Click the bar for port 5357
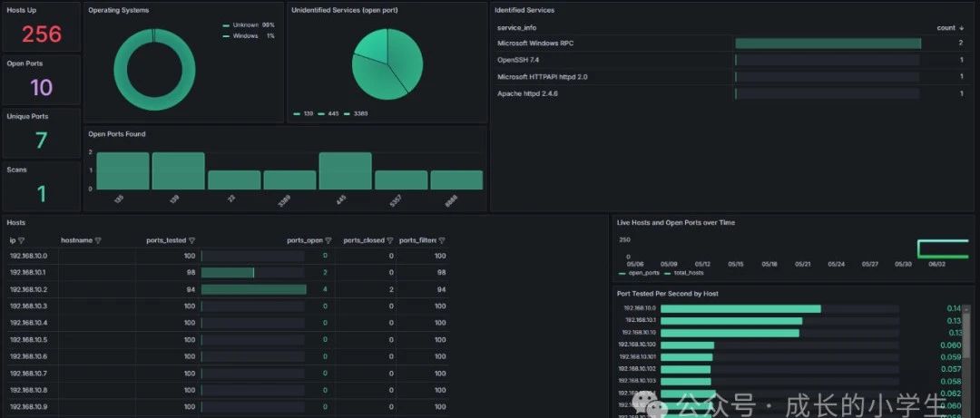The height and width of the screenshot is (418, 980). click(x=401, y=180)
